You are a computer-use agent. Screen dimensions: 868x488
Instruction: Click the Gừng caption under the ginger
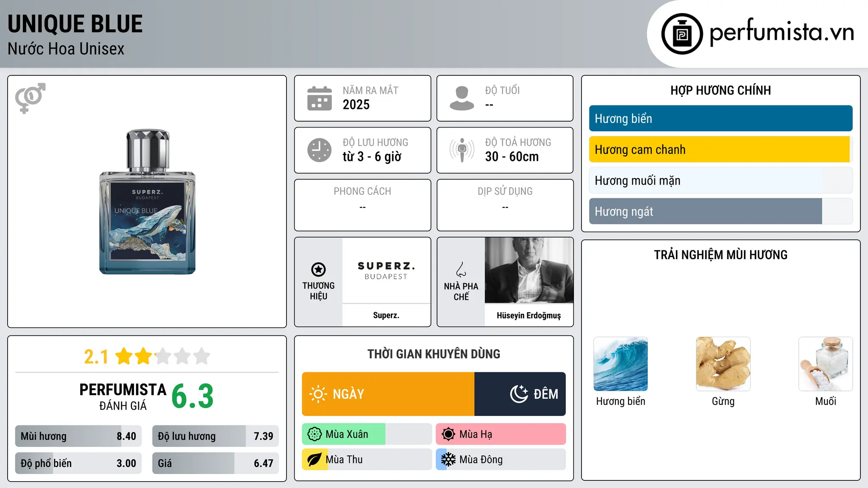[723, 401]
